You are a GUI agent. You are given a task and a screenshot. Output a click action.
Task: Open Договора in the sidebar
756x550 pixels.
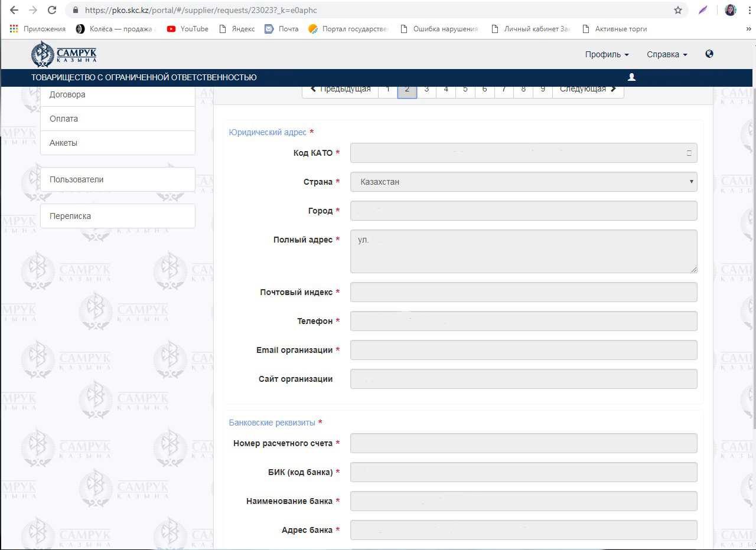(x=118, y=94)
